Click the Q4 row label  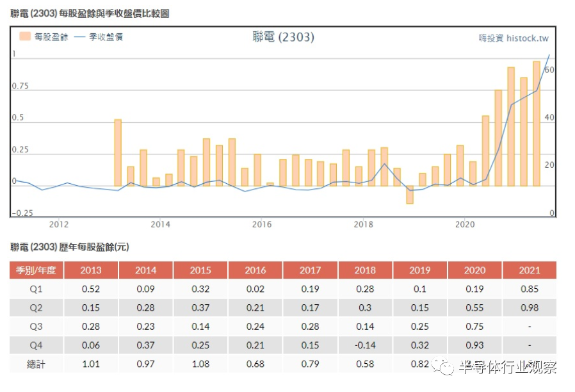(36, 345)
